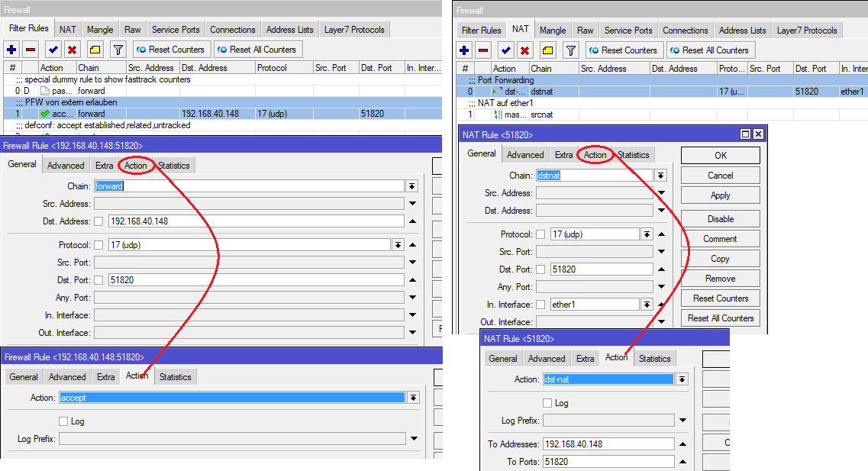
Task: Toggle Protocol negate checkbox in Firewall Rule
Action: click(x=98, y=245)
